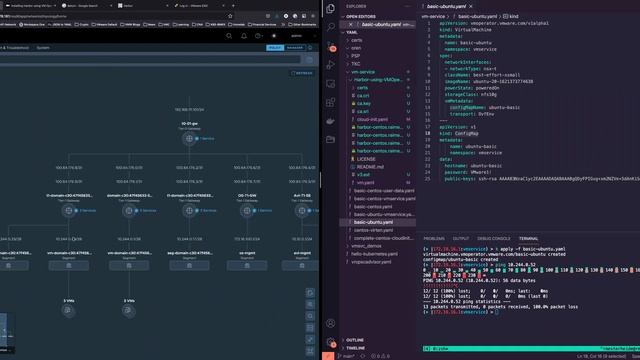Open LICENSE file in Explorer

click(366, 159)
